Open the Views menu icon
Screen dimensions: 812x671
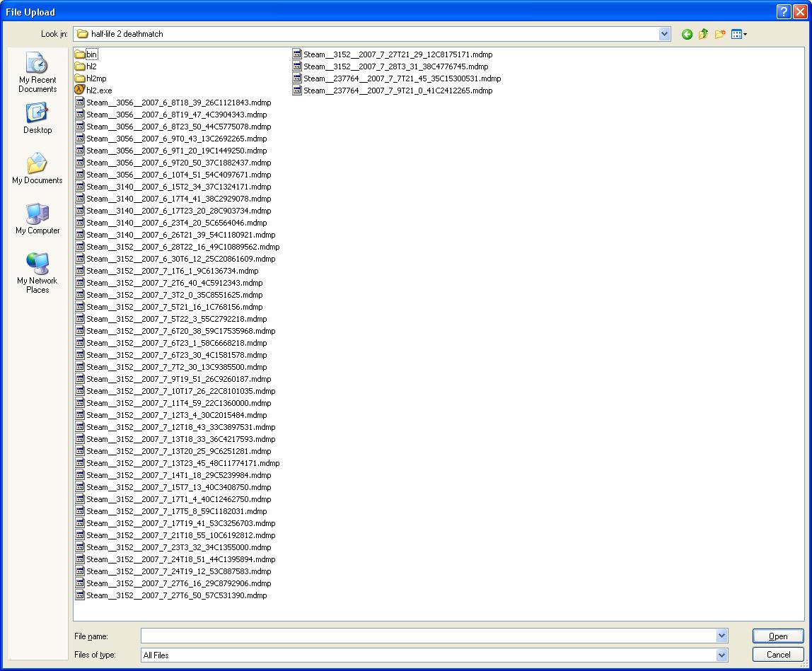point(739,34)
